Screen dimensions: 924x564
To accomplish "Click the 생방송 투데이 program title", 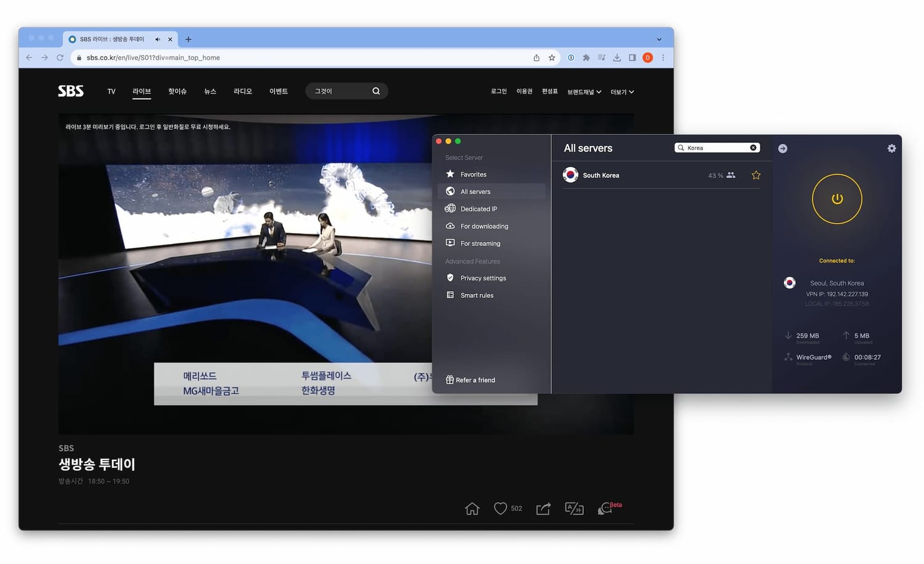I will pos(97,464).
